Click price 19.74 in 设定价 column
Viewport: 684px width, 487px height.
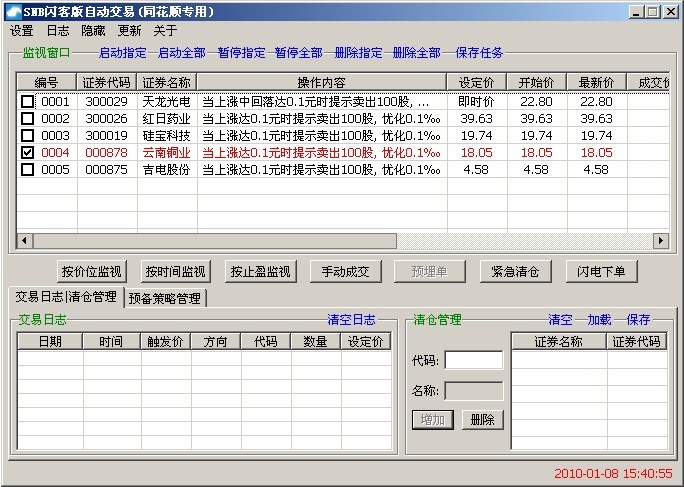(x=476, y=136)
